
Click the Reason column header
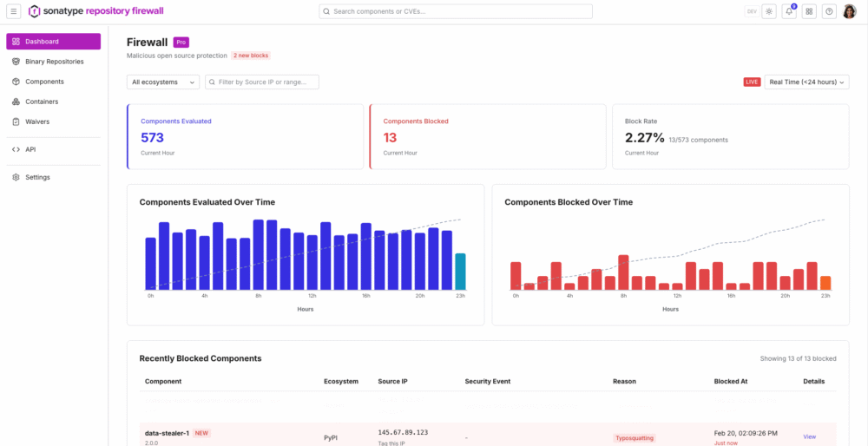(624, 381)
